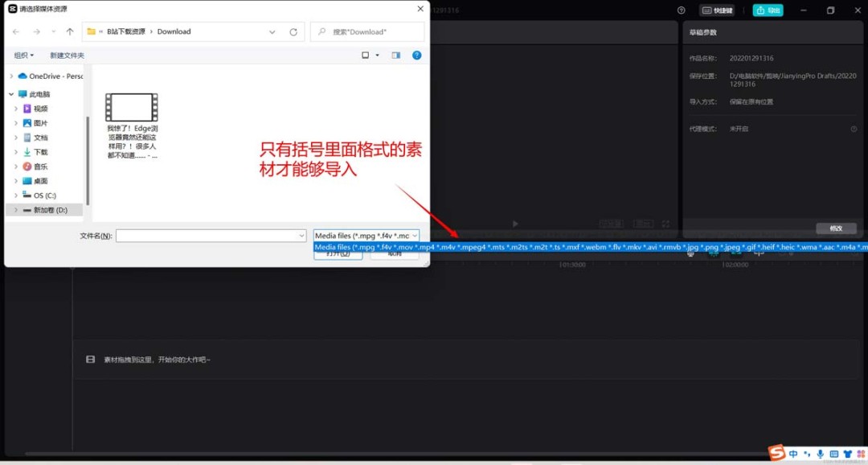Open the dialog's blue help icon

tap(416, 55)
